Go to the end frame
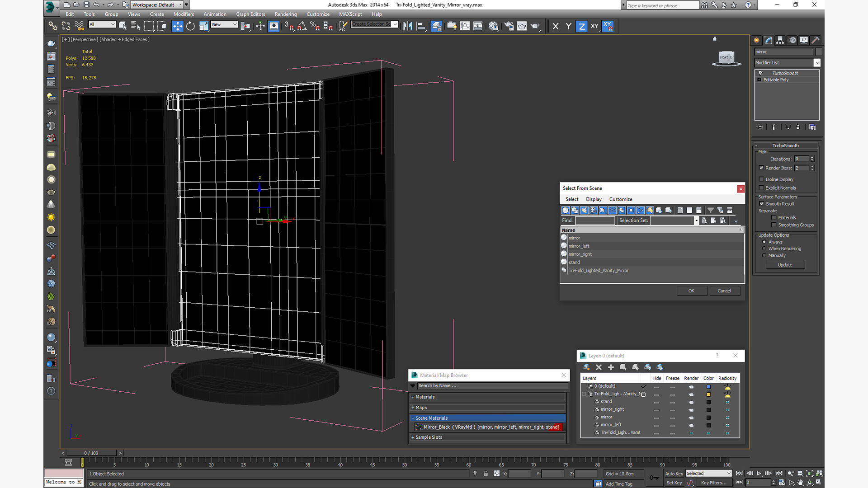Image resolution: width=868 pixels, height=488 pixels. [x=778, y=474]
